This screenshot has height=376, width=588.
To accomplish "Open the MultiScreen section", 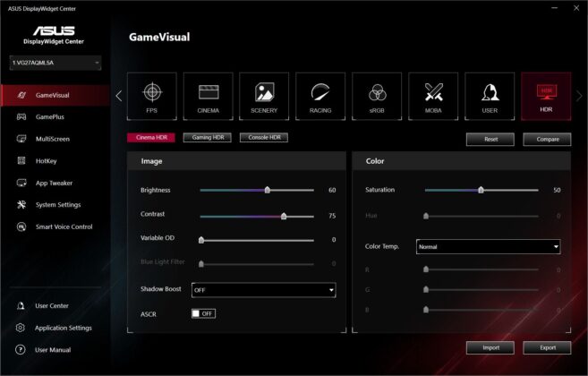I will click(x=55, y=139).
